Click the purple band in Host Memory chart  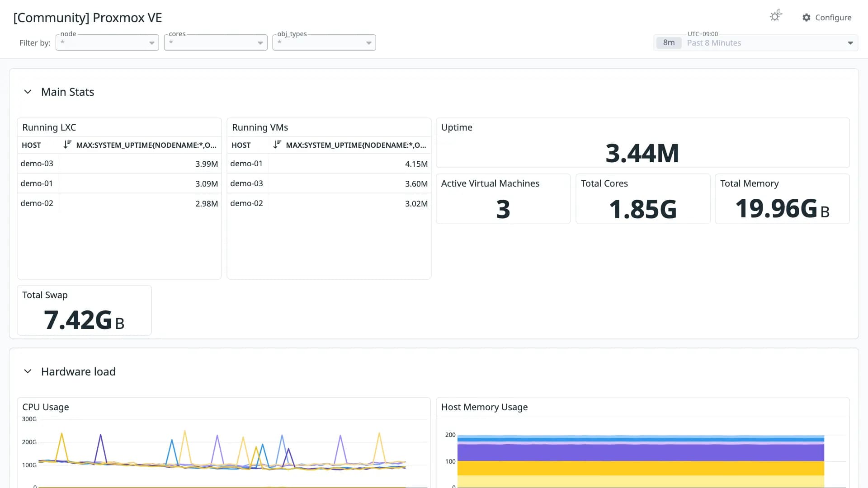pyautogui.click(x=641, y=452)
